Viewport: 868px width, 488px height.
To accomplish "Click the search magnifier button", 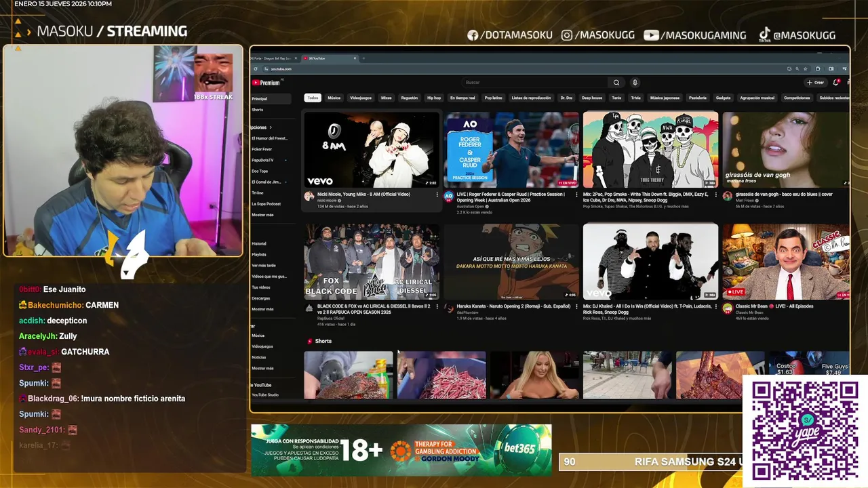I will (616, 83).
